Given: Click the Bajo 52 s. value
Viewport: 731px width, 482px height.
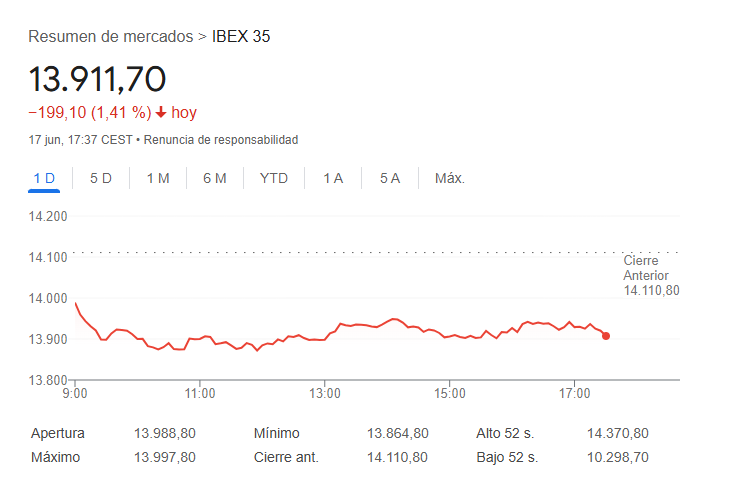Looking at the screenshot, I should click(x=618, y=457).
